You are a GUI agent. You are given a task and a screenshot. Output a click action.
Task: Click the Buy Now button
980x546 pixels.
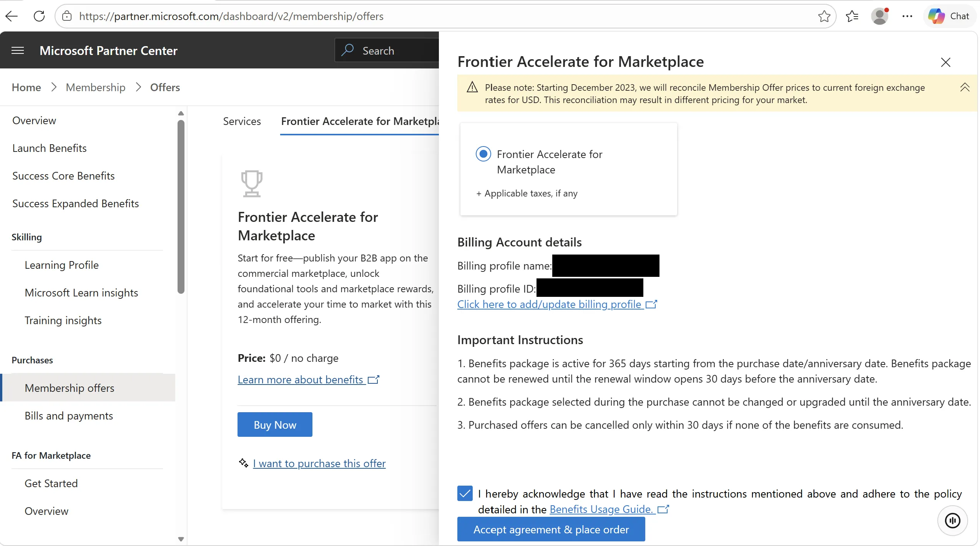coord(275,424)
